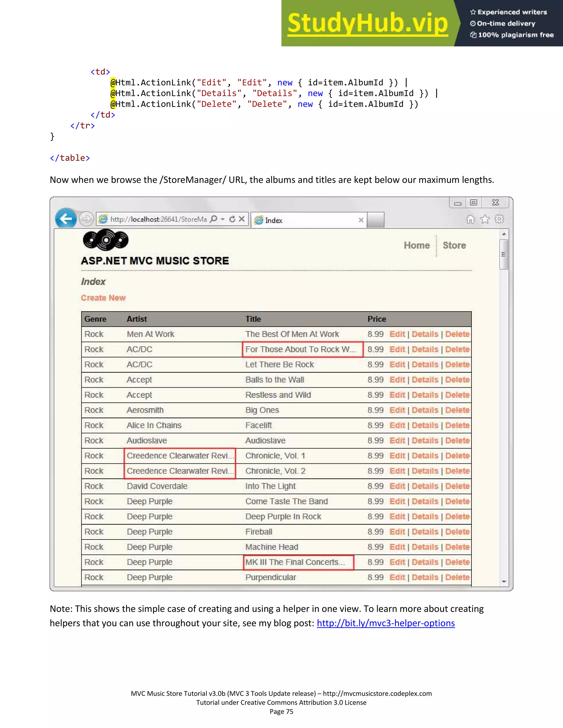Click the vertical scrollbar thumb
The height and width of the screenshot is (728, 563).
[x=504, y=254]
